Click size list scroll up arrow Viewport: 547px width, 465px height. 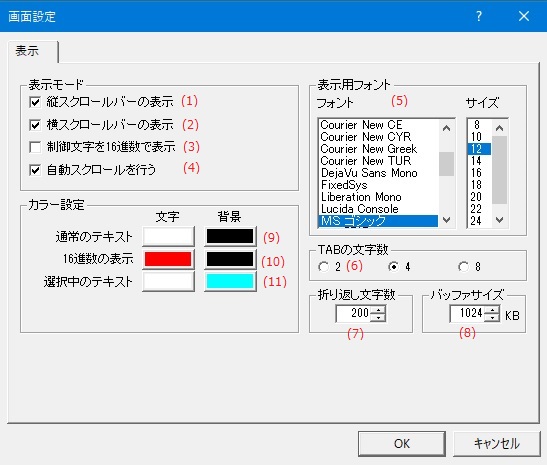point(500,128)
